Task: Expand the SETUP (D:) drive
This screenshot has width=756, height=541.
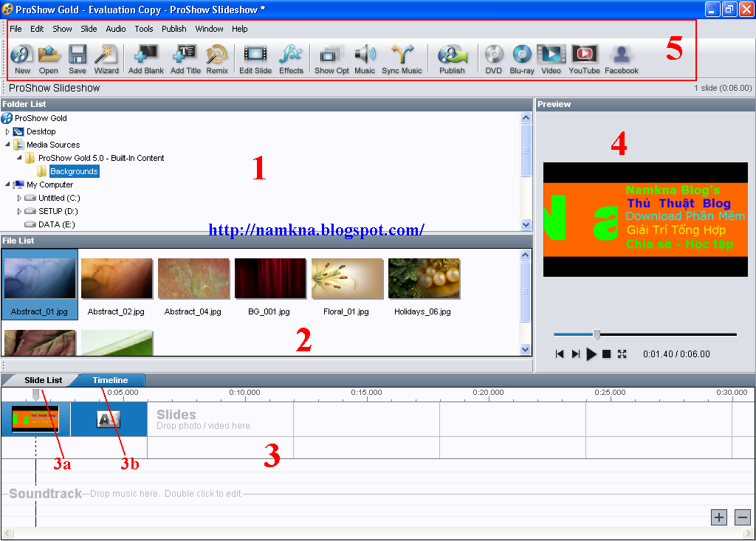Action: [19, 211]
